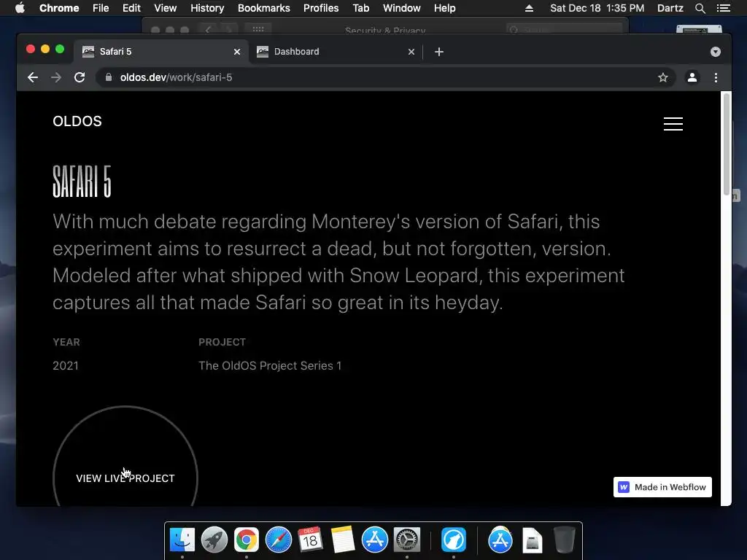The width and height of the screenshot is (747, 560).
Task: Open the Tab menu
Action: pos(360,8)
